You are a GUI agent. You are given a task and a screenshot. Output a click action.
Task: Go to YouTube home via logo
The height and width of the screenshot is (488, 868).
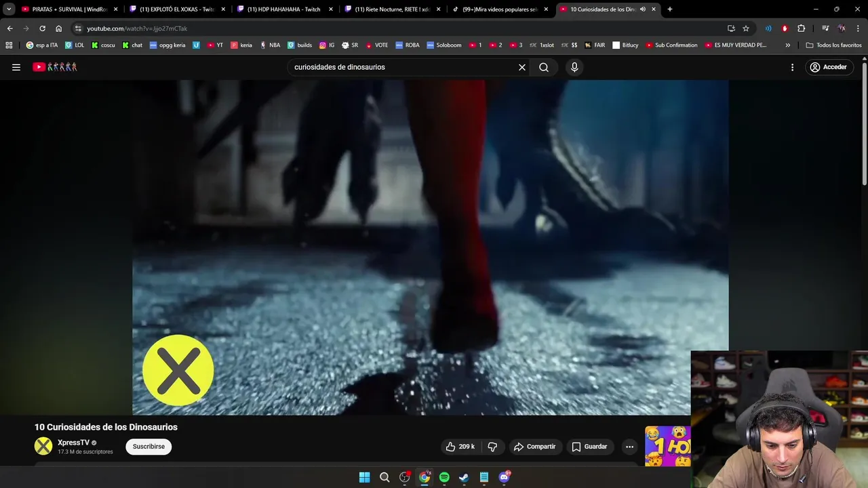click(x=55, y=67)
